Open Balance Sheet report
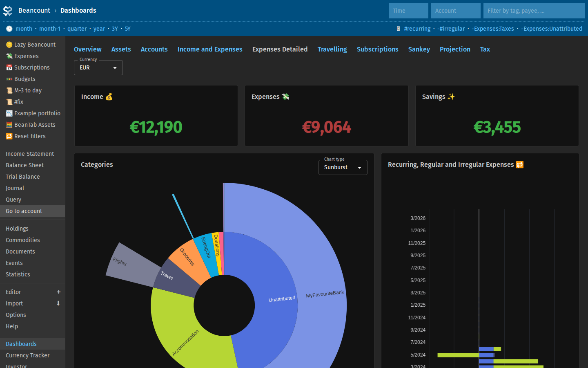Screen dimensions: 588x368 tap(33, 165)
